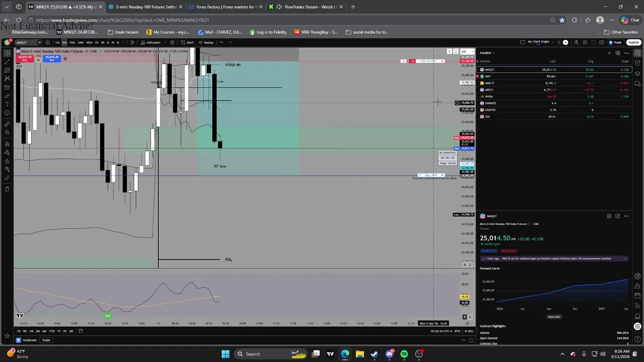Viewport: 644px width, 362px height.
Task: Enter fullscreen mode icon
Action: 594,42
